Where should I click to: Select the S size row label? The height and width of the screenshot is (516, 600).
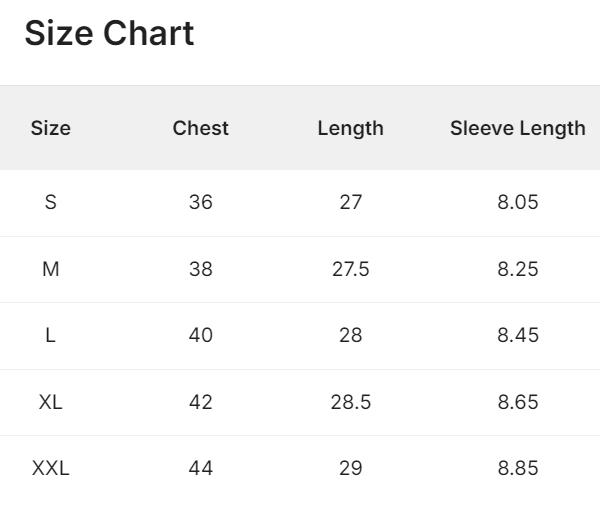pos(51,202)
